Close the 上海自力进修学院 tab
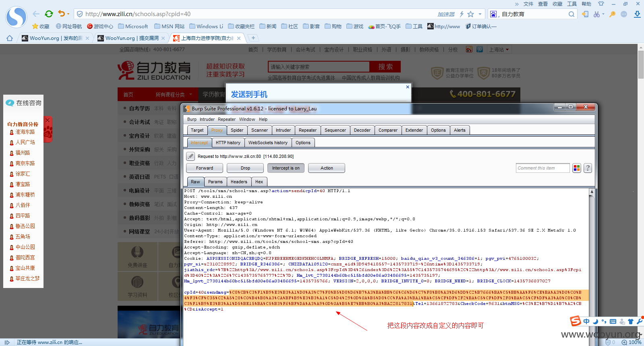Screen dimensions: 644x346 coord(239,38)
